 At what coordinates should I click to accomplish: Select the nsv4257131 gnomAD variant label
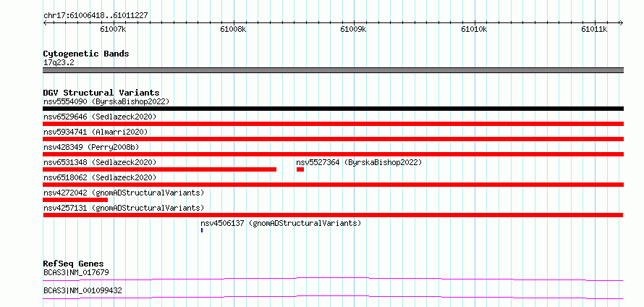click(x=124, y=208)
